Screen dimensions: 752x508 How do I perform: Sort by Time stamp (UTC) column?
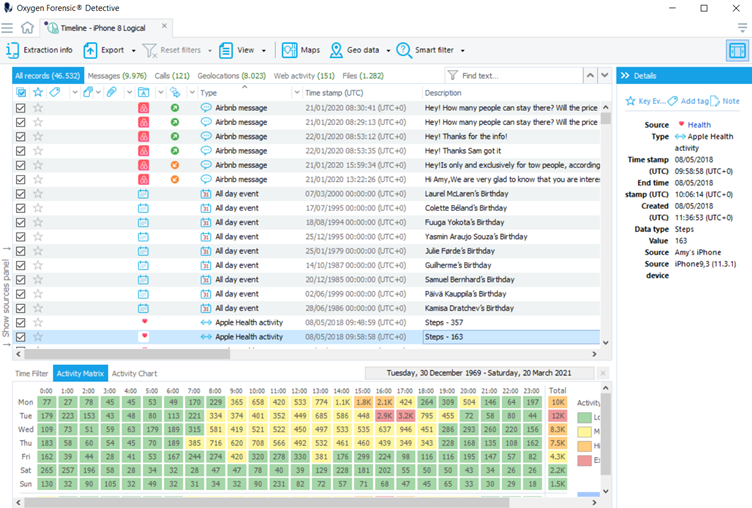(334, 93)
